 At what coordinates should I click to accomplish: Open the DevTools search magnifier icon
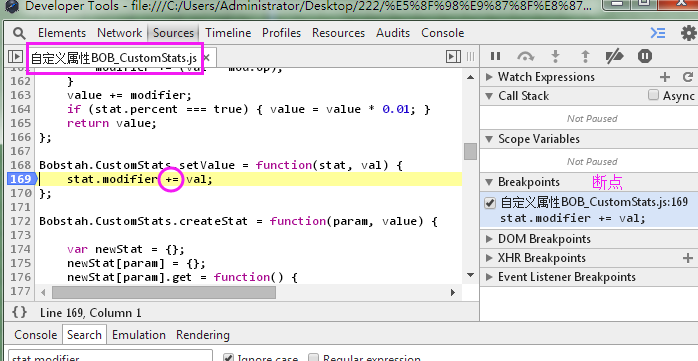[x=19, y=33]
